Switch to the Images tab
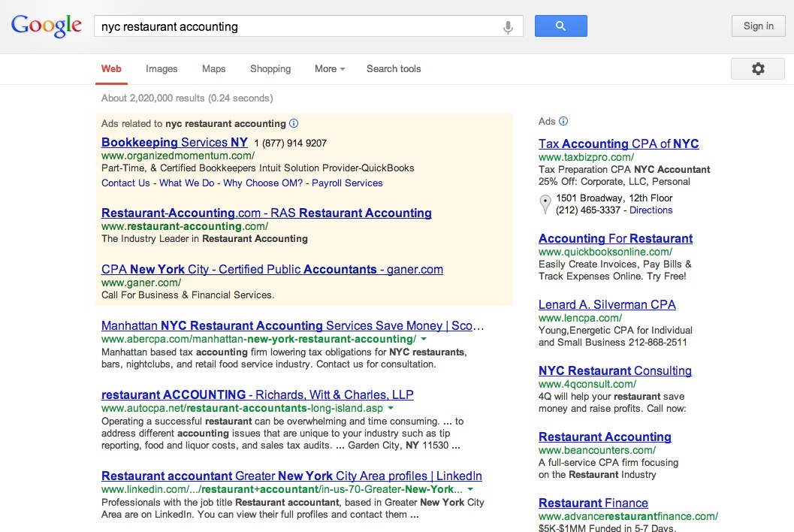The height and width of the screenshot is (532, 794). 162,69
